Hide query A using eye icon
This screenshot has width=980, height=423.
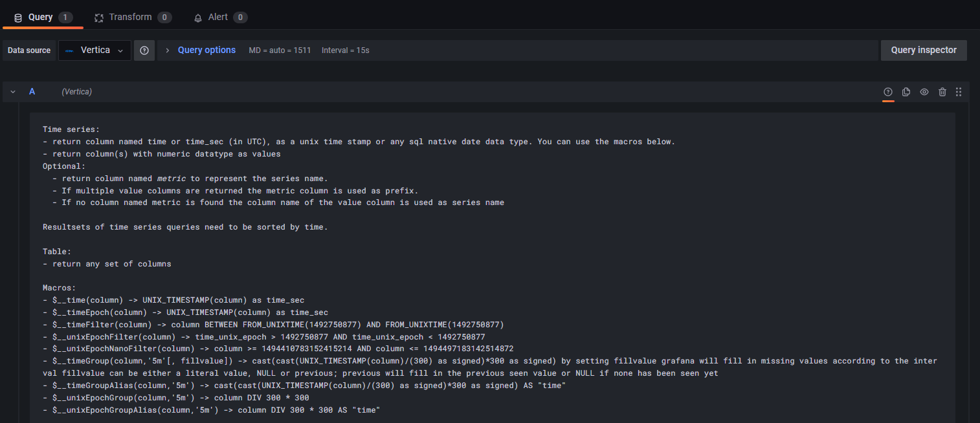(x=924, y=92)
